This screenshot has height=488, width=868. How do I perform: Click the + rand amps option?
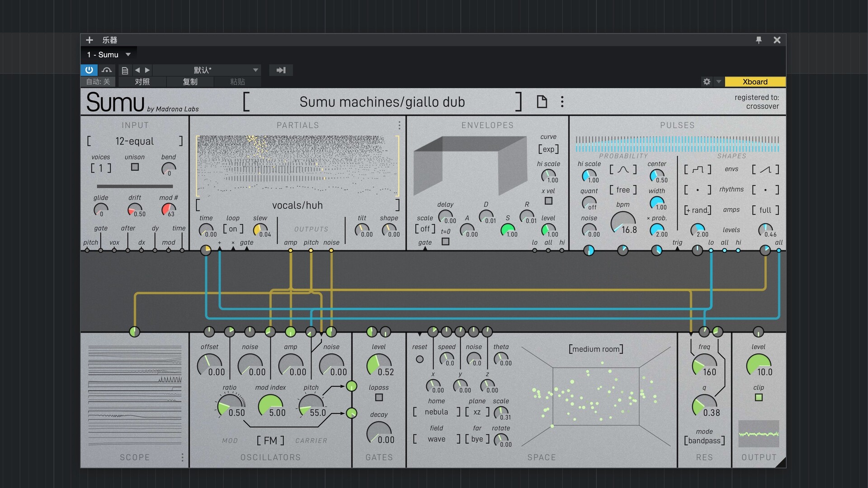tap(698, 210)
